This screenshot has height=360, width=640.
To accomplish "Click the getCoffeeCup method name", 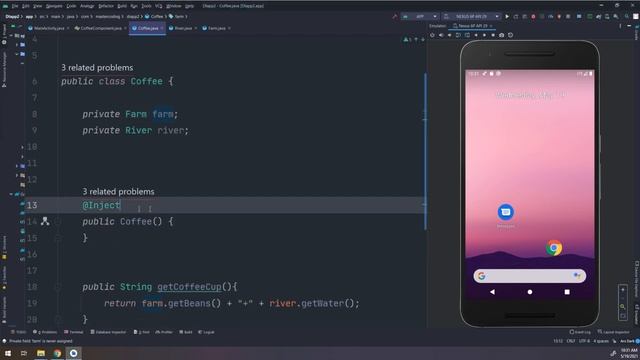I will (x=189, y=287).
